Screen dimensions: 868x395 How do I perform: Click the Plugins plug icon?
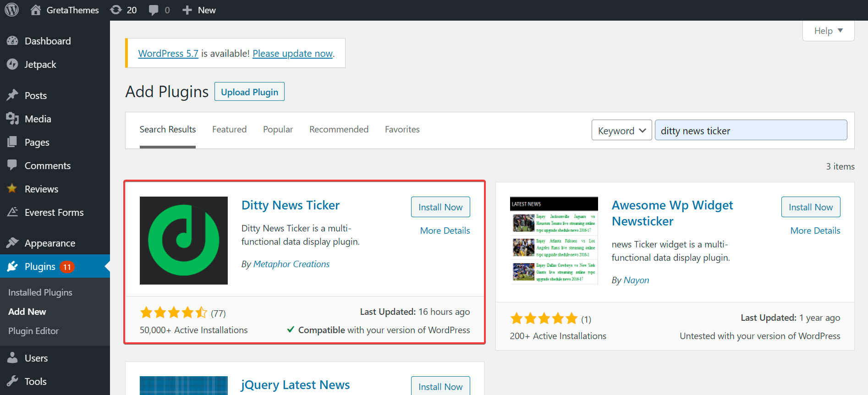point(12,266)
